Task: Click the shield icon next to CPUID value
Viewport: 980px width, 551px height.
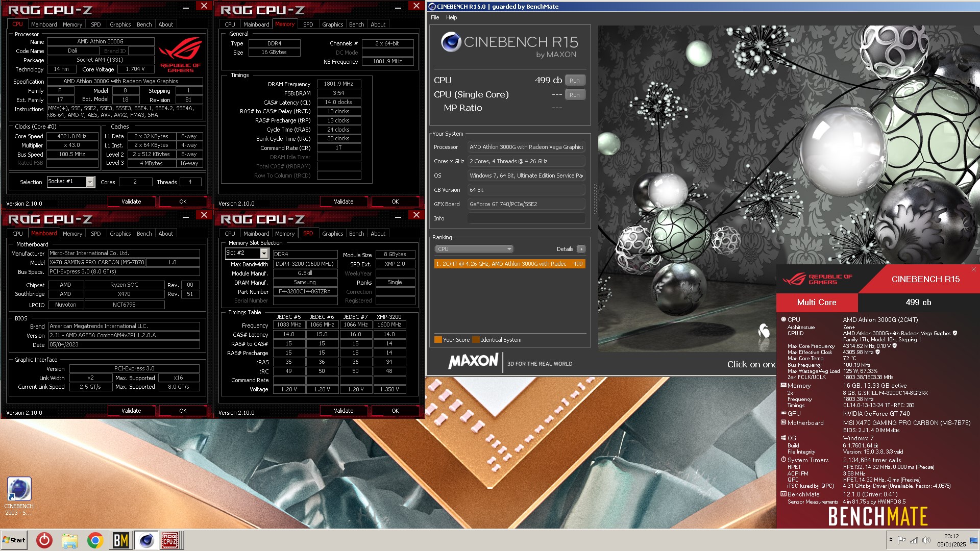Action: [955, 333]
